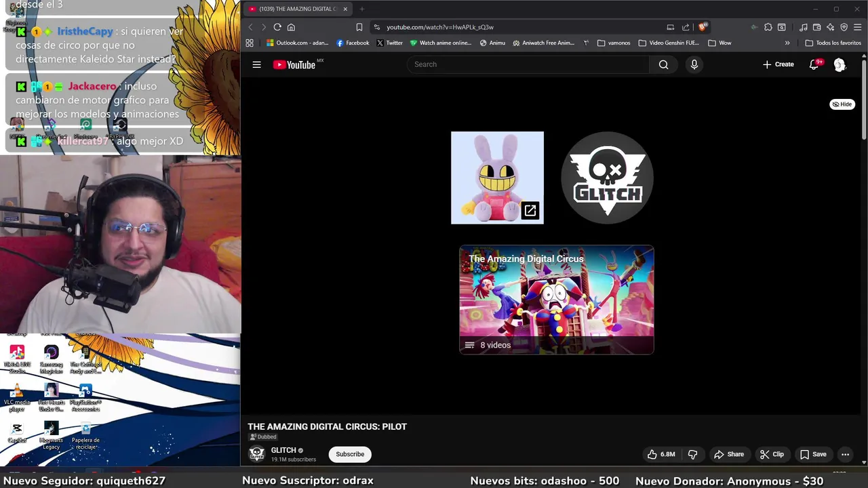Open the PlayStation Accessories desktop shortcut
Viewport: 868px width, 488px height.
tap(85, 398)
